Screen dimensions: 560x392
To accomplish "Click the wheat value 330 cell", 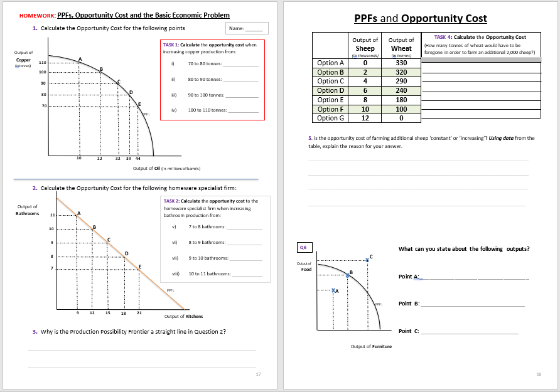I will pos(401,63).
